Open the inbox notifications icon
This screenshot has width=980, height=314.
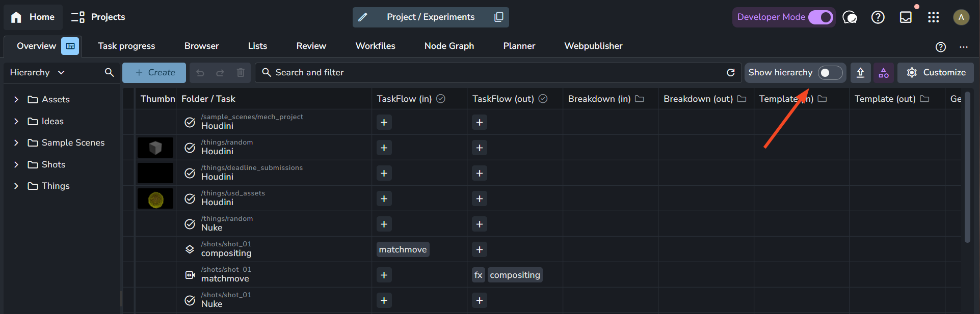pyautogui.click(x=906, y=17)
